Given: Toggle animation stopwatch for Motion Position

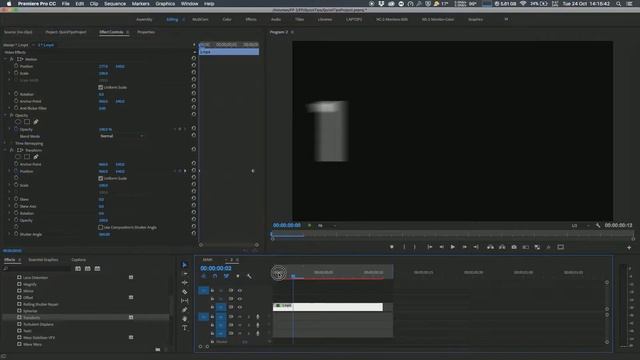Looking at the screenshot, I should tap(16, 66).
